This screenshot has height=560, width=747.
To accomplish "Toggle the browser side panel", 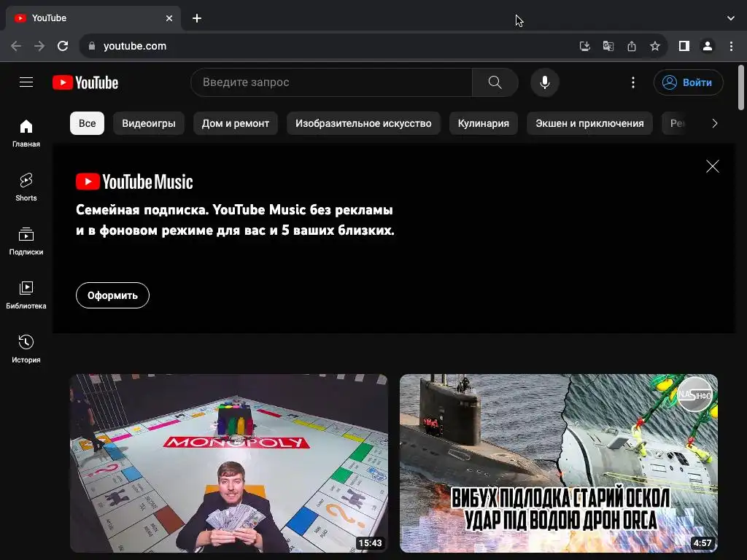I will 684,46.
